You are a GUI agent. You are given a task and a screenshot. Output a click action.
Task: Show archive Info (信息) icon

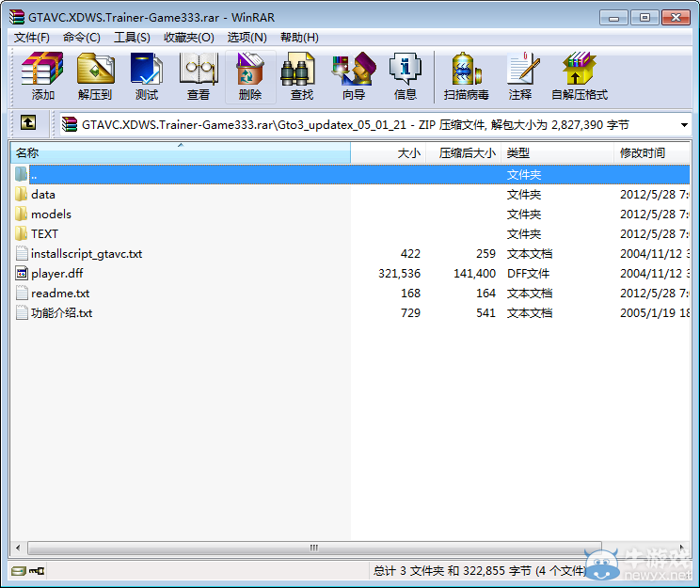click(405, 69)
